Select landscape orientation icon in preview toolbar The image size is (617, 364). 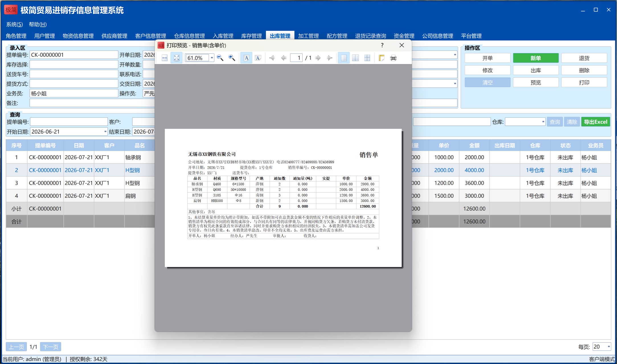258,58
